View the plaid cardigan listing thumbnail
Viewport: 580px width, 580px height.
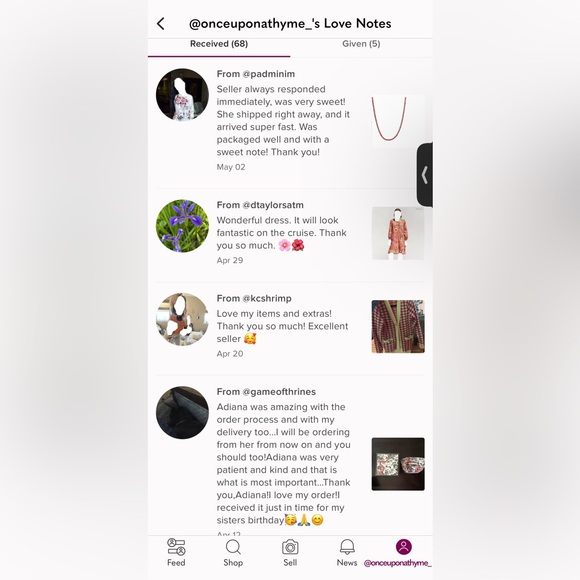[398, 326]
